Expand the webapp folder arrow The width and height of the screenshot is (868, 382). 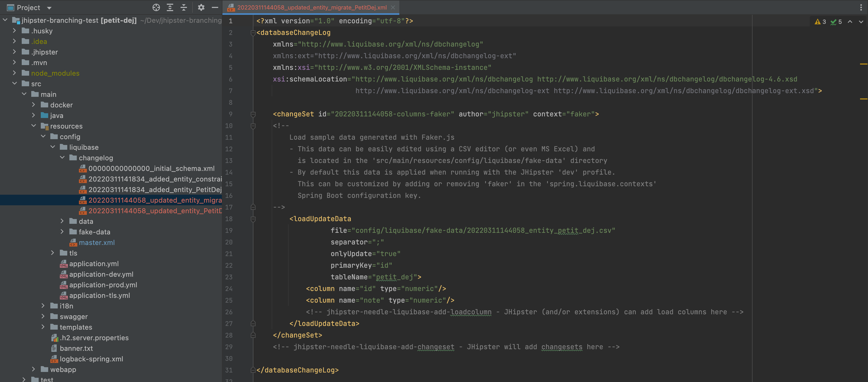click(33, 369)
